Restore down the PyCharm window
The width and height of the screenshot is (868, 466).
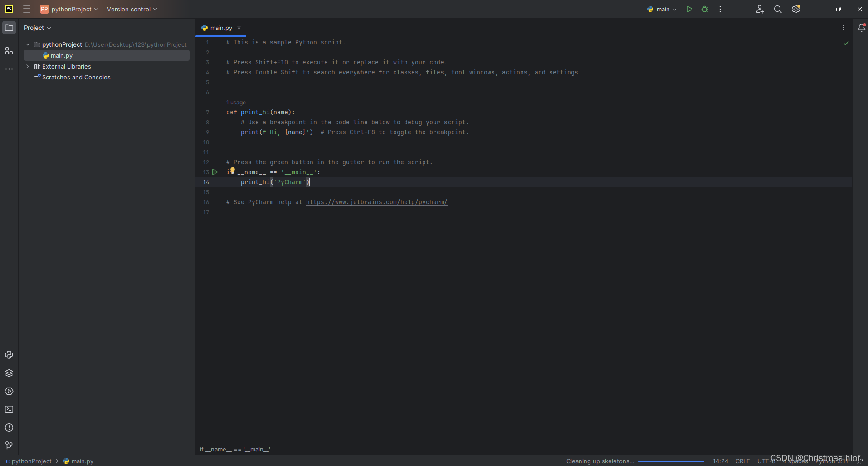pyautogui.click(x=839, y=9)
